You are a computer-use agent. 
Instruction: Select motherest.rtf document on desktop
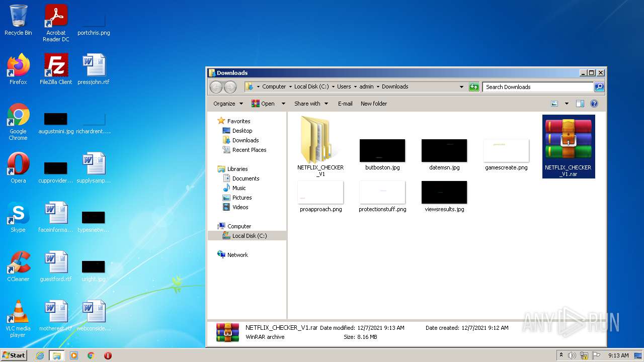[56, 316]
